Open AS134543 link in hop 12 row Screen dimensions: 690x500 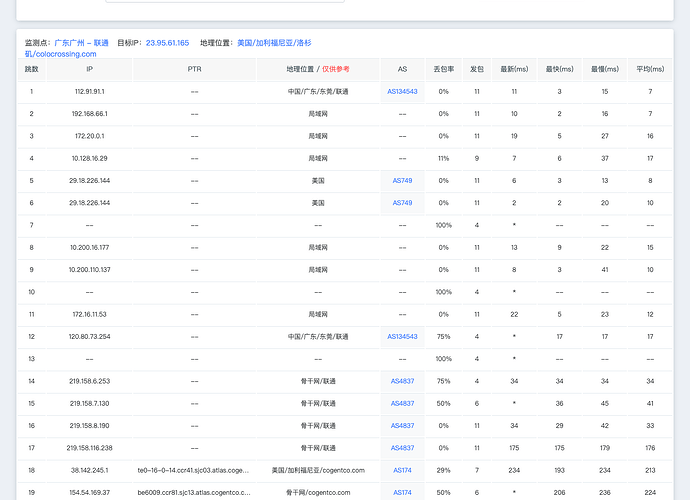point(402,337)
